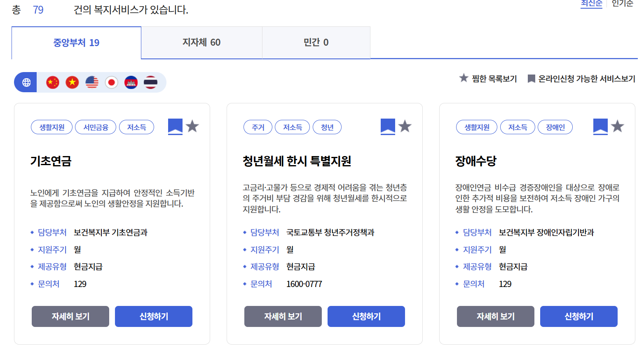Toggle the star favorite on 기초연금 card
644x350 pixels.
(192, 126)
